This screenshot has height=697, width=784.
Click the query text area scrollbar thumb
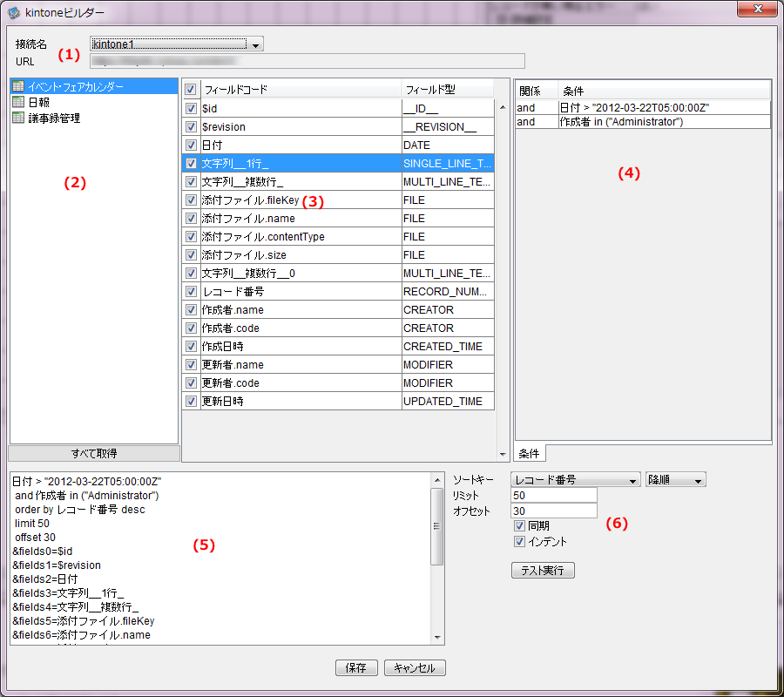point(438,526)
